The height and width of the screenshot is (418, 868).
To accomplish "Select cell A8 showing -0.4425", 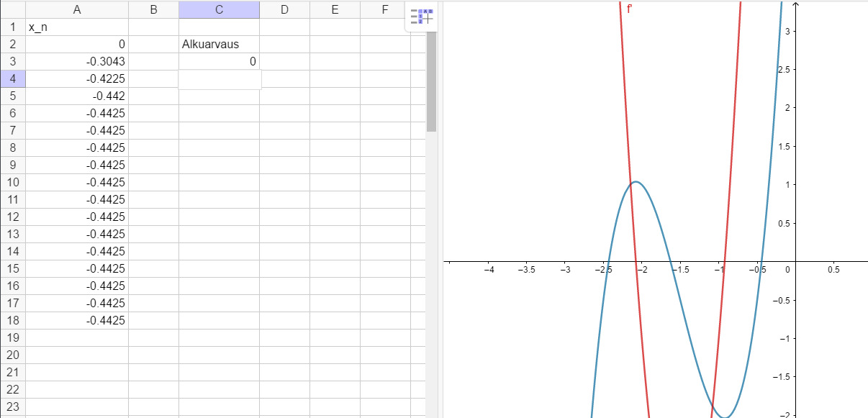I will point(77,148).
